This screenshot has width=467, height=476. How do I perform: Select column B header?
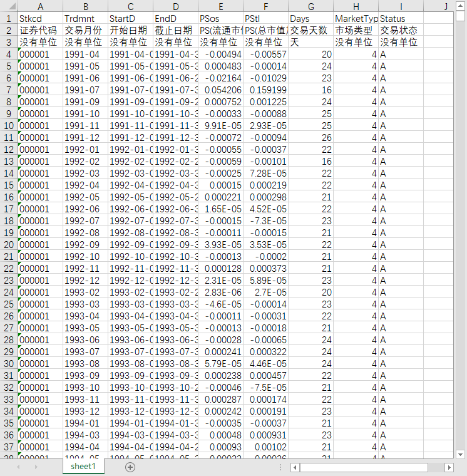coord(86,6)
